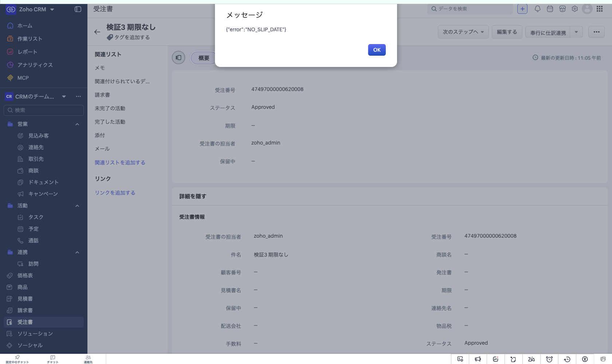Focus the sidebar 検索 search field
The width and height of the screenshot is (612, 364).
point(44,110)
